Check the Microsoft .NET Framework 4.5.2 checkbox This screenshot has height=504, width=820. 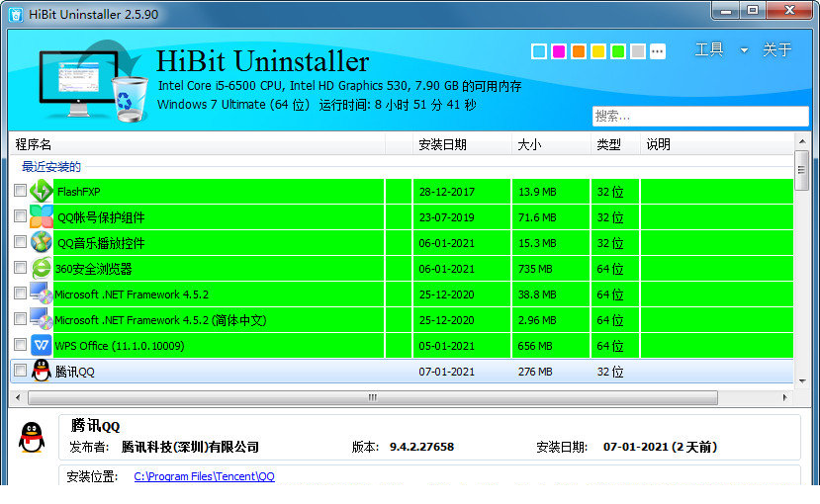coord(20,293)
